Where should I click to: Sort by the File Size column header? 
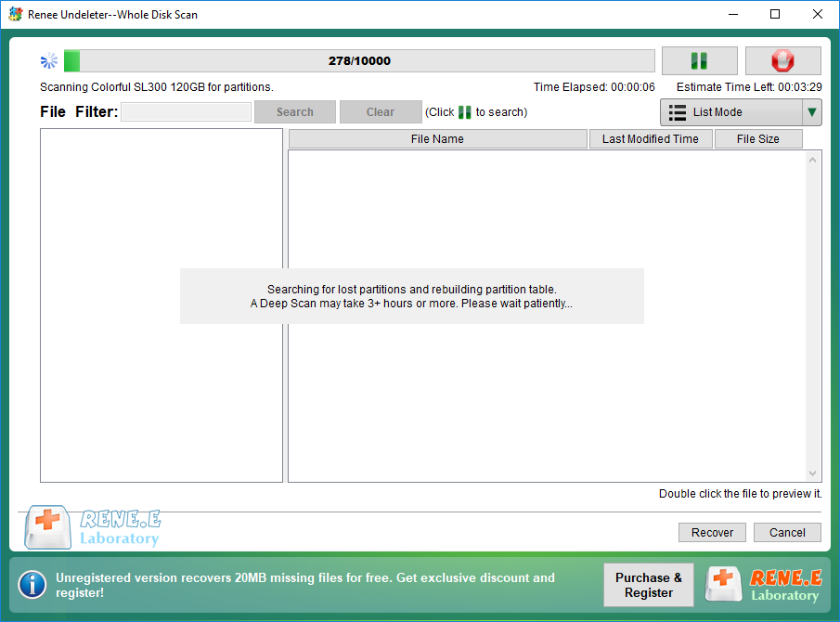click(x=758, y=138)
